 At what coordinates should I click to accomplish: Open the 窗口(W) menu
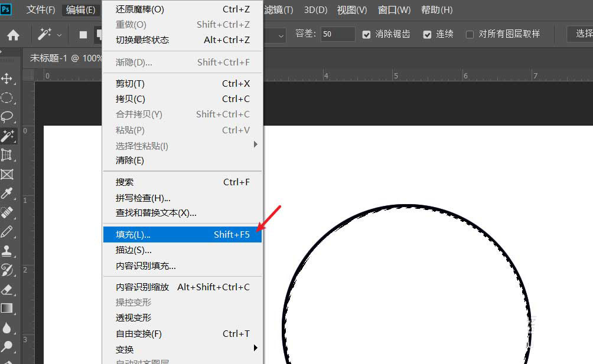(394, 10)
